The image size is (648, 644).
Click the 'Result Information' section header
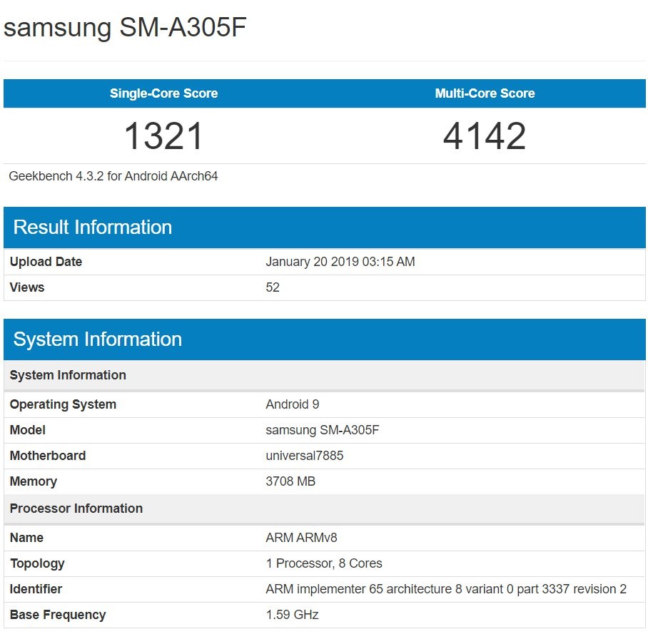325,228
